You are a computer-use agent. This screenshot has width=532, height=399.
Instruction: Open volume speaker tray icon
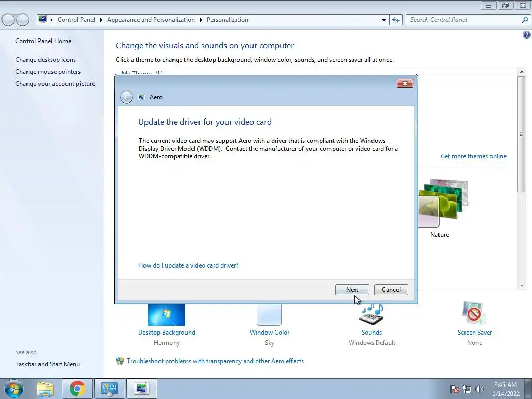[479, 389]
